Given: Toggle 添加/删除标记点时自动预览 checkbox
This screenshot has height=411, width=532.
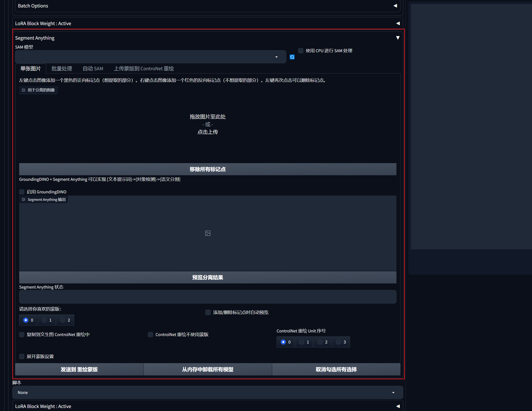Looking at the screenshot, I should 208,312.
